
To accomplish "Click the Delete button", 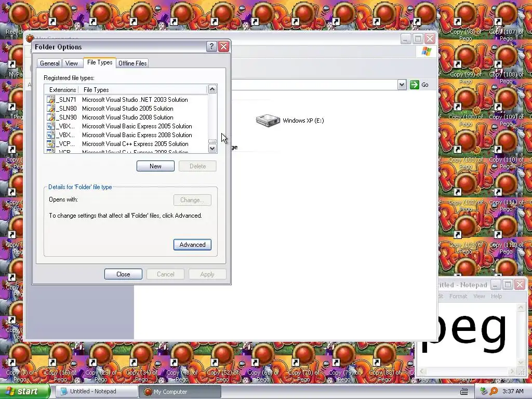I will click(197, 166).
